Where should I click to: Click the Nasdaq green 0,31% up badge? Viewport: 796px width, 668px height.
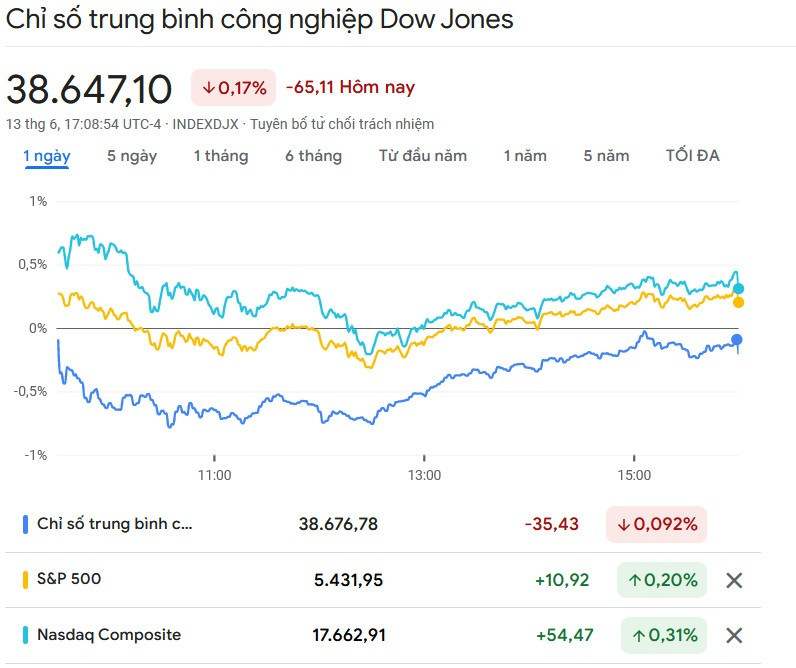[663, 635]
